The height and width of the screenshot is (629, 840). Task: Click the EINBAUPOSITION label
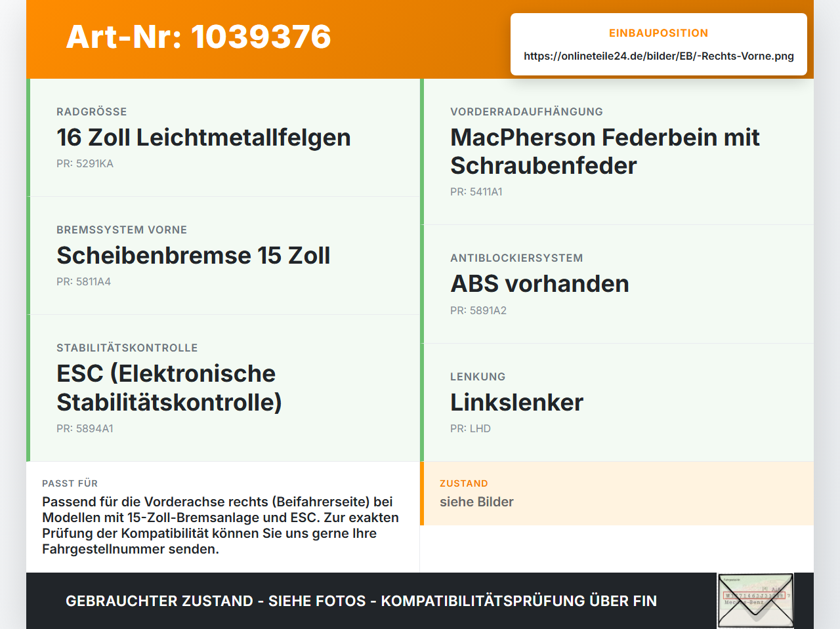pyautogui.click(x=659, y=33)
